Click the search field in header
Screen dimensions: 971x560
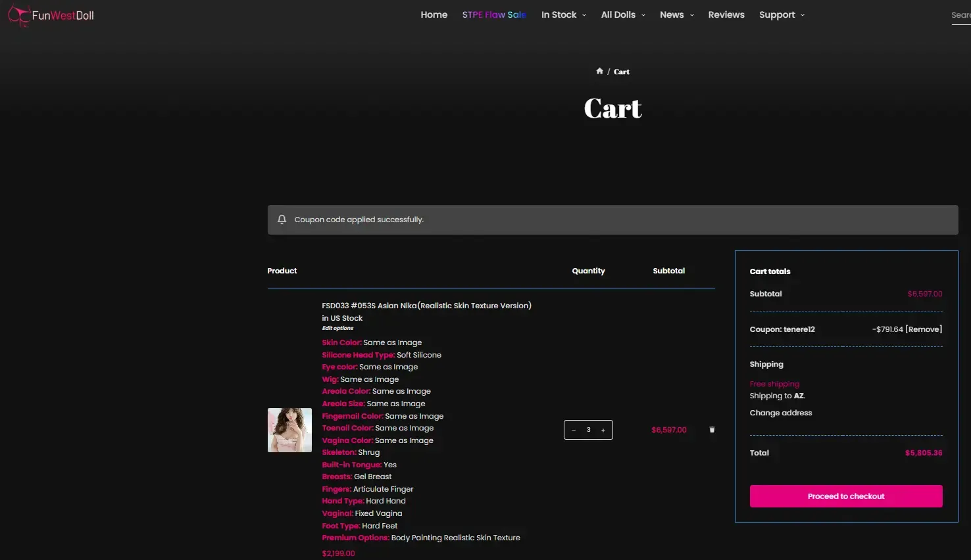(x=961, y=15)
